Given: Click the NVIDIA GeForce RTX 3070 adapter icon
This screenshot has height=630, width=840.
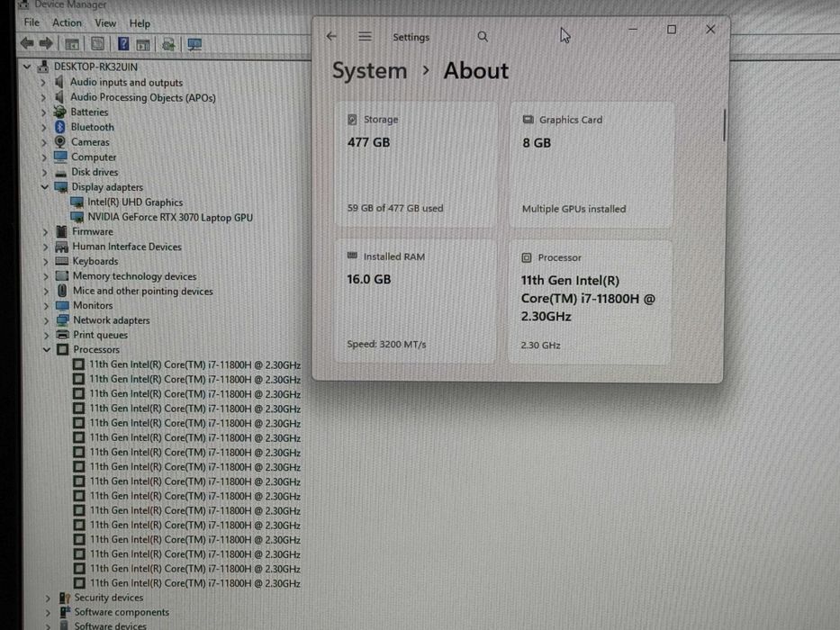Looking at the screenshot, I should tap(77, 217).
